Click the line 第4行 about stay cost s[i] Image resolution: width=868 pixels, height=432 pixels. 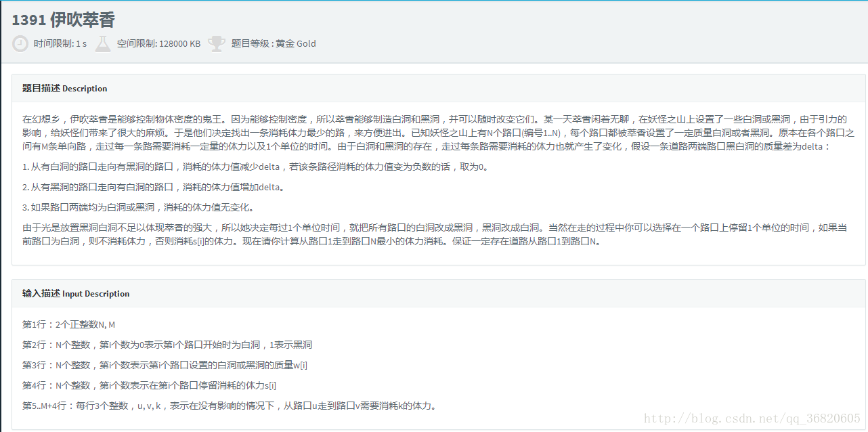(149, 386)
